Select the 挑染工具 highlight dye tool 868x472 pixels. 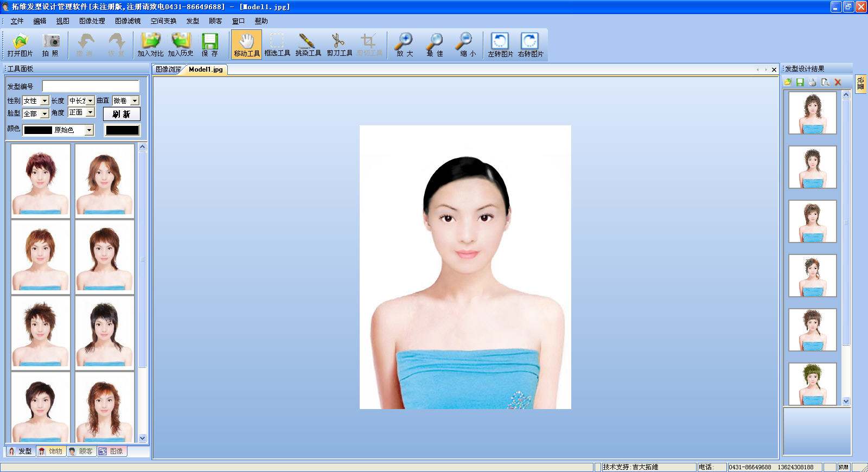[308, 44]
